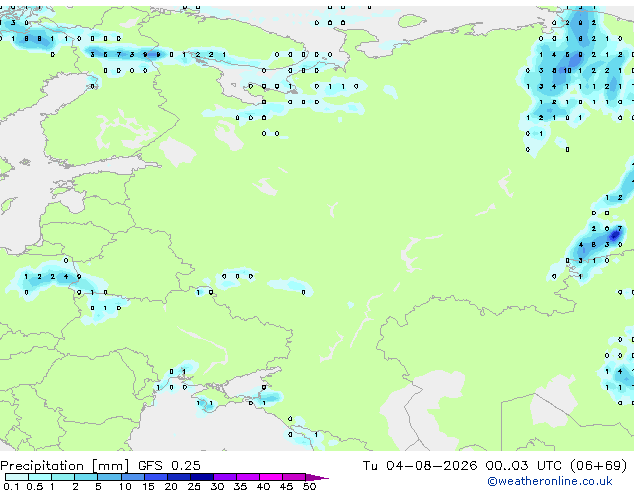Click the 1–2 mm legend swatch
The width and height of the screenshot is (634, 490).
[63, 477]
